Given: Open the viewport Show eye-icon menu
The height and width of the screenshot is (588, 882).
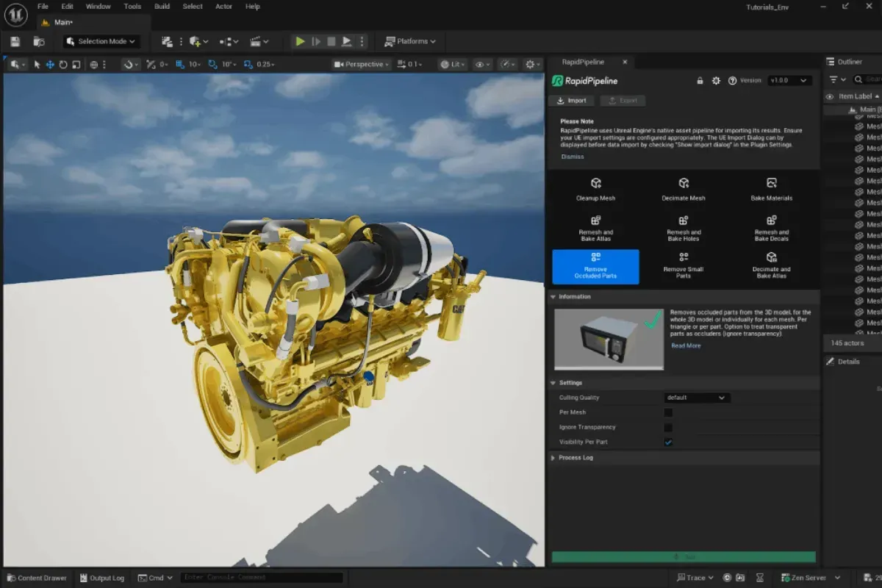Looking at the screenshot, I should [482, 65].
